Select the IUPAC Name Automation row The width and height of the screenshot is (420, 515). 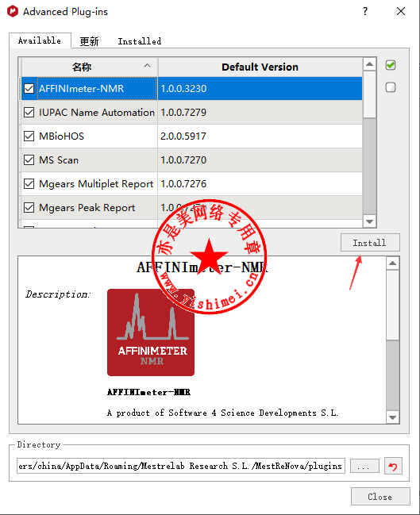tap(191, 113)
